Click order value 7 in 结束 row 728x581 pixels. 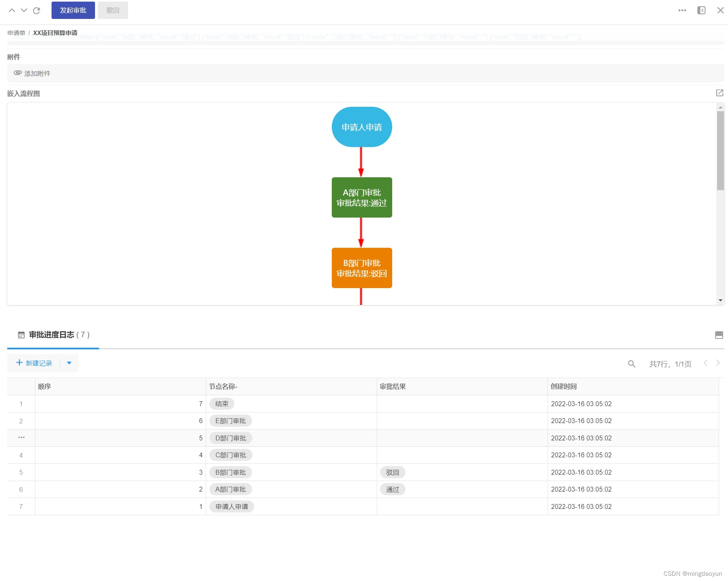coord(201,404)
